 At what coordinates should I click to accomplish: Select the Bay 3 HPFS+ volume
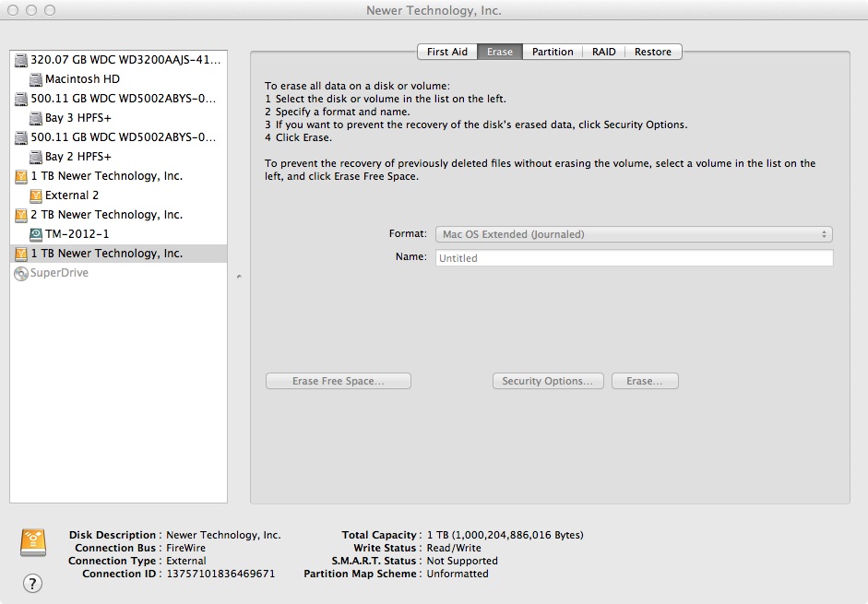pyautogui.click(x=118, y=118)
